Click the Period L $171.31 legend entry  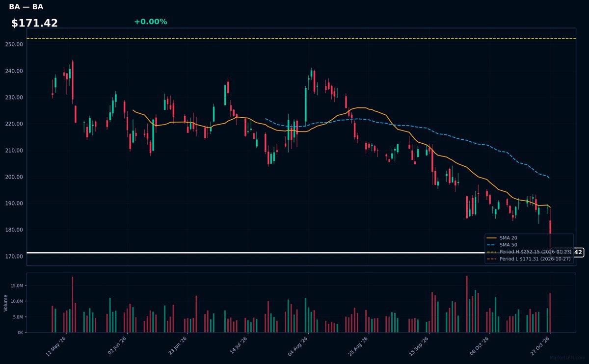point(529,259)
